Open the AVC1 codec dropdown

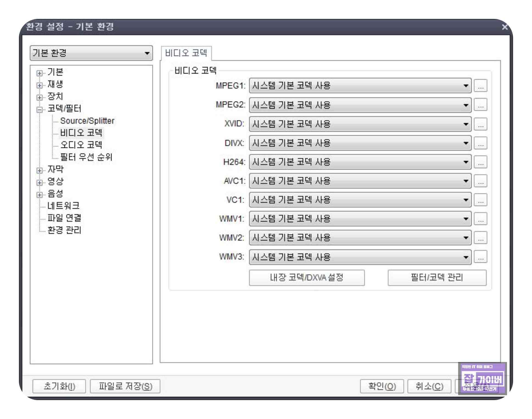(x=360, y=181)
